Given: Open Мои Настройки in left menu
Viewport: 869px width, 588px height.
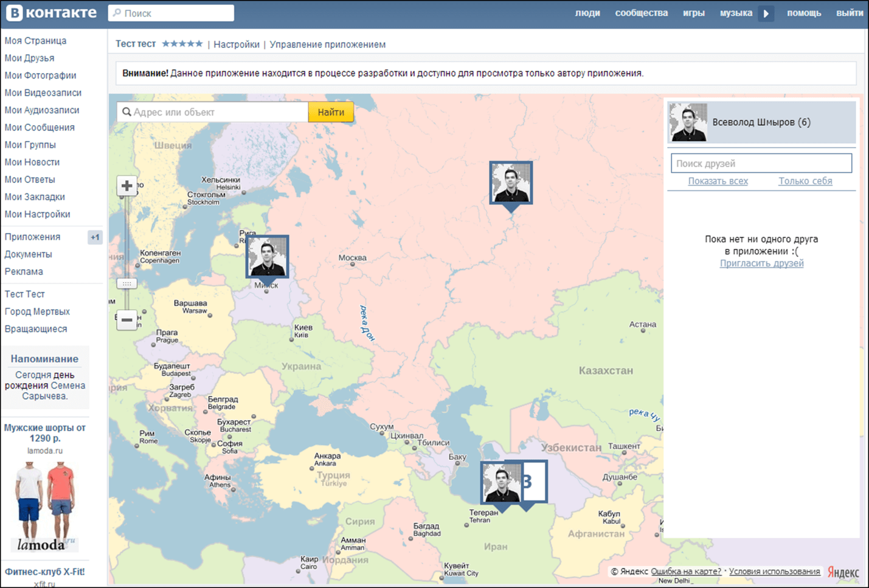Looking at the screenshot, I should pyautogui.click(x=37, y=215).
